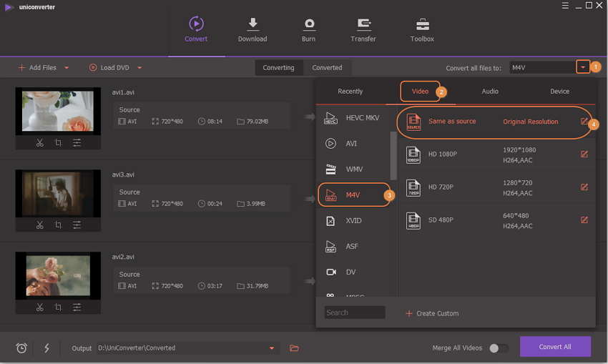The image size is (608, 364).
Task: Open the effects adjust icon under avi2.avi
Action: click(77, 308)
